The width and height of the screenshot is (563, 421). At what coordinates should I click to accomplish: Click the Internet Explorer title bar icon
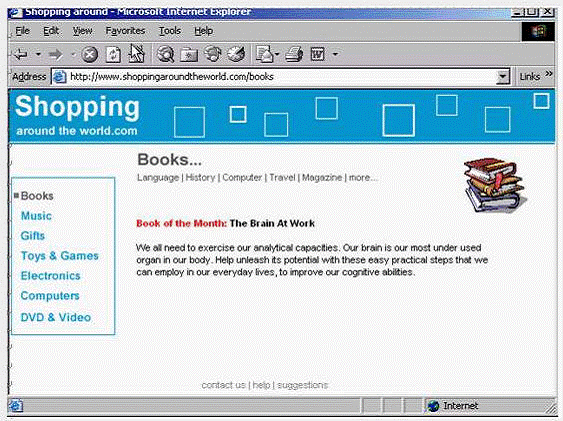(x=16, y=13)
